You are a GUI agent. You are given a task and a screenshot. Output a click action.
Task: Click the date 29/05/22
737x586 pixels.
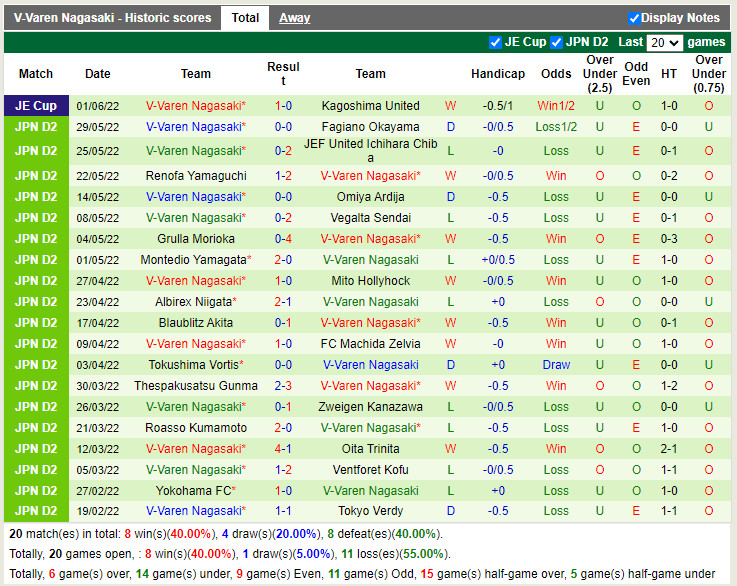pos(98,127)
